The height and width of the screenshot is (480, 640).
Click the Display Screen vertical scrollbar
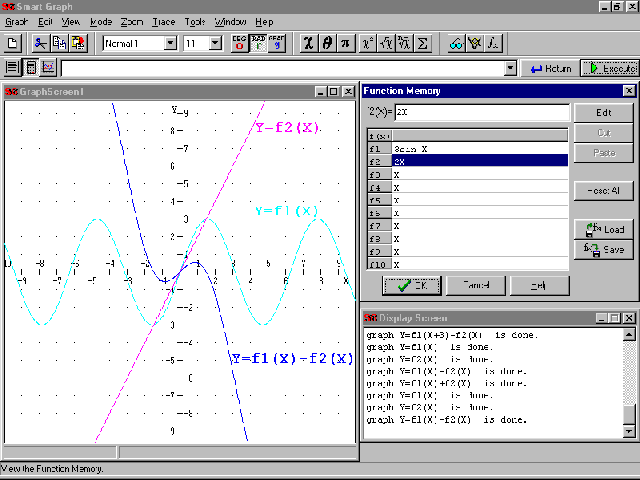(x=629, y=380)
